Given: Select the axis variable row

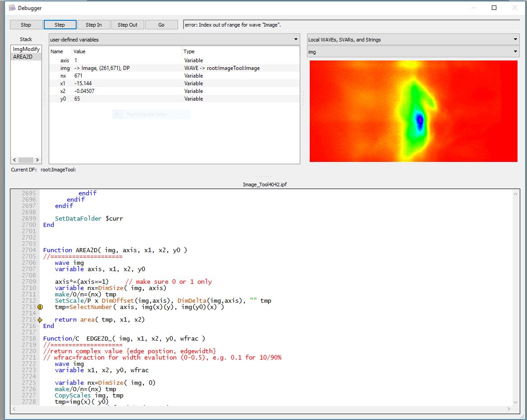Looking at the screenshot, I should (x=174, y=60).
